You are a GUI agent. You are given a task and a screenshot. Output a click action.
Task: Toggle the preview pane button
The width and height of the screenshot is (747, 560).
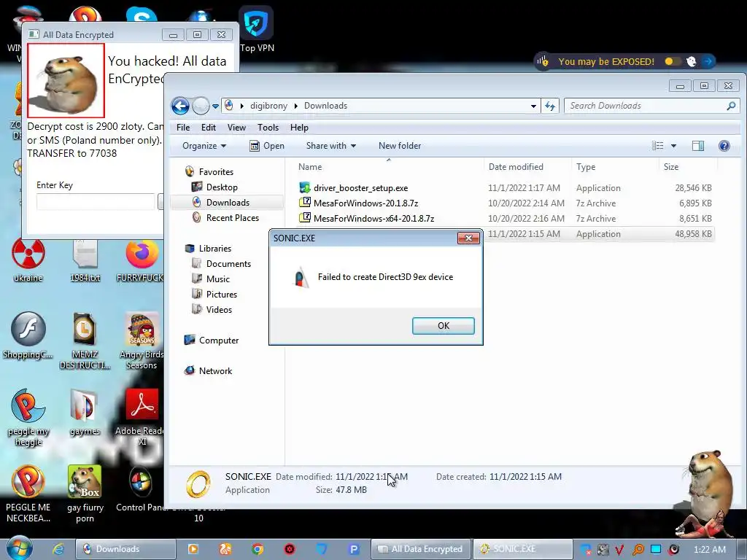click(698, 146)
